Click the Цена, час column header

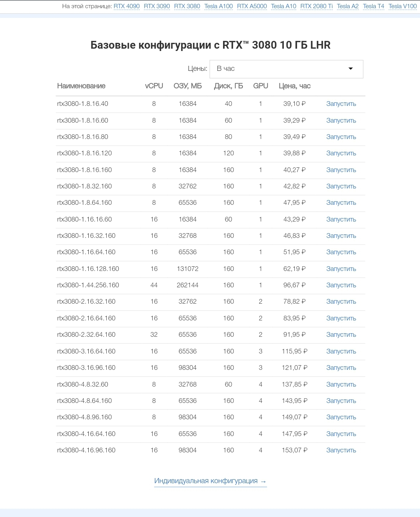point(295,86)
